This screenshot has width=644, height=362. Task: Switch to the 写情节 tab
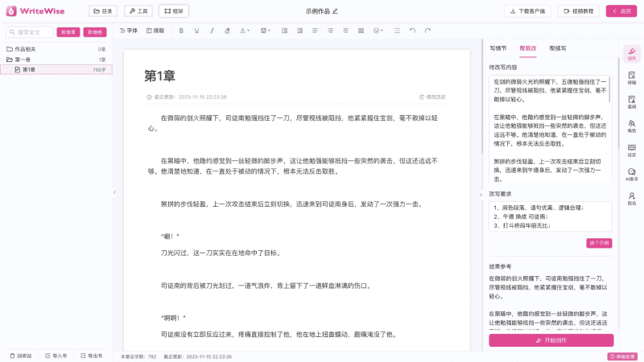(x=498, y=49)
